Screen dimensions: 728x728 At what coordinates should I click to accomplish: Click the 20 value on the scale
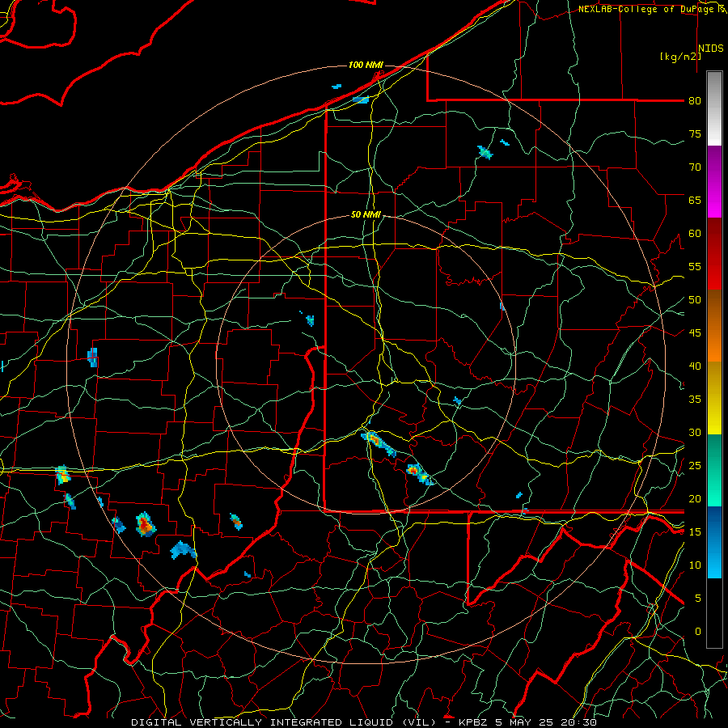(695, 498)
